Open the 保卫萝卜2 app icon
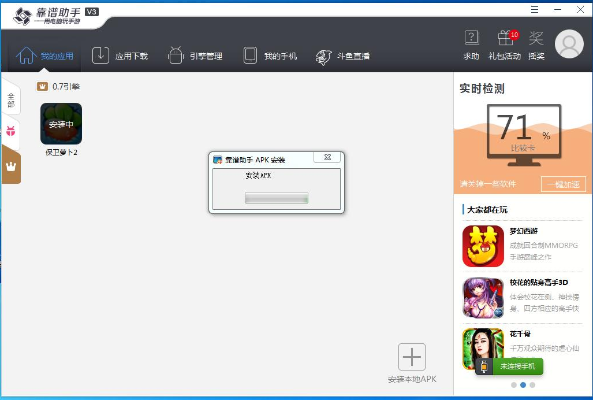This screenshot has height=400, width=593. click(61, 124)
